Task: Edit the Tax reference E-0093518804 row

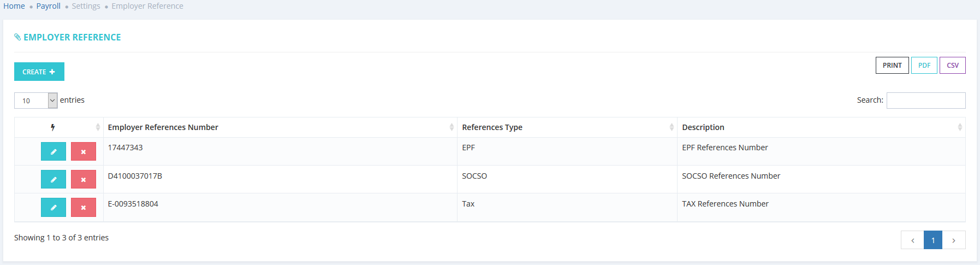Action: point(54,207)
